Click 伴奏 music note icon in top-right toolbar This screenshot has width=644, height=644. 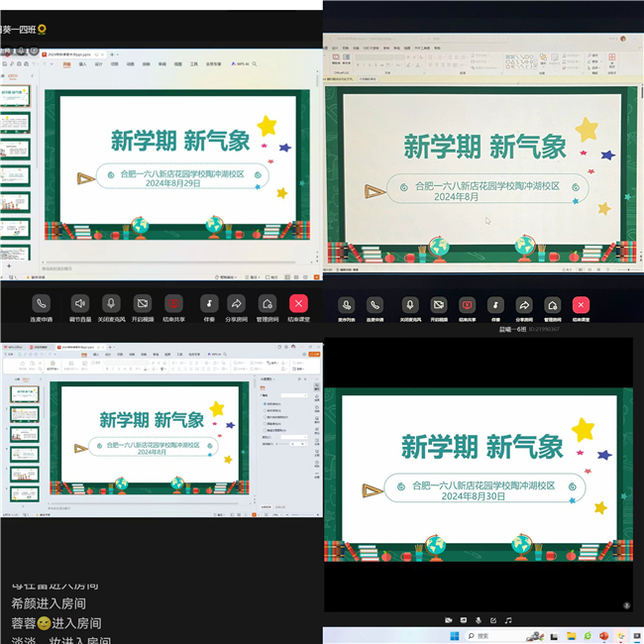[495, 305]
